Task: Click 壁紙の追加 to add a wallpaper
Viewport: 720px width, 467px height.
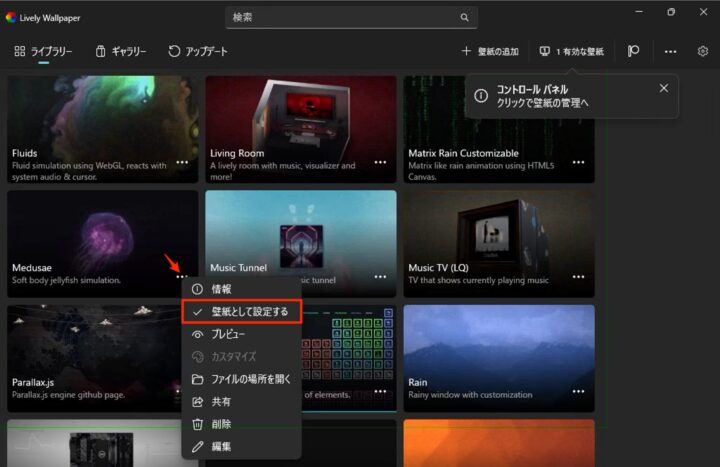Action: tap(490, 51)
